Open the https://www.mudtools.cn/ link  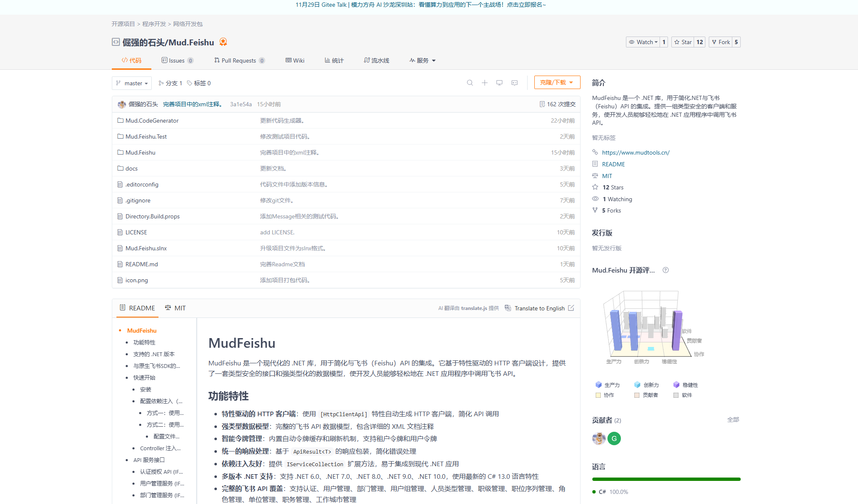point(636,152)
